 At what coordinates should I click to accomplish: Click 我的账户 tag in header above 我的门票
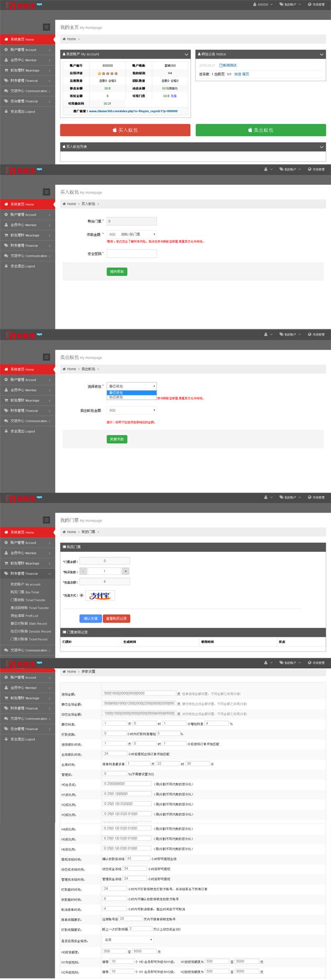(289, 497)
